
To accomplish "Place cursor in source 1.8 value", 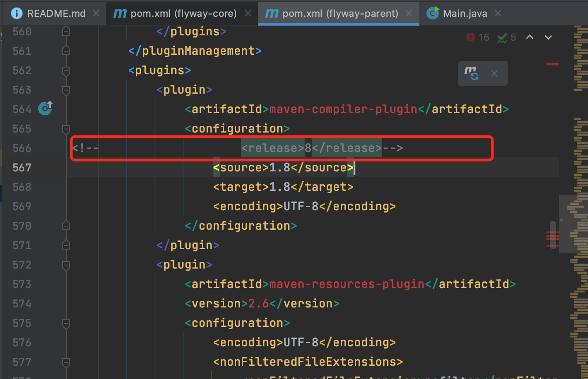I will click(280, 167).
